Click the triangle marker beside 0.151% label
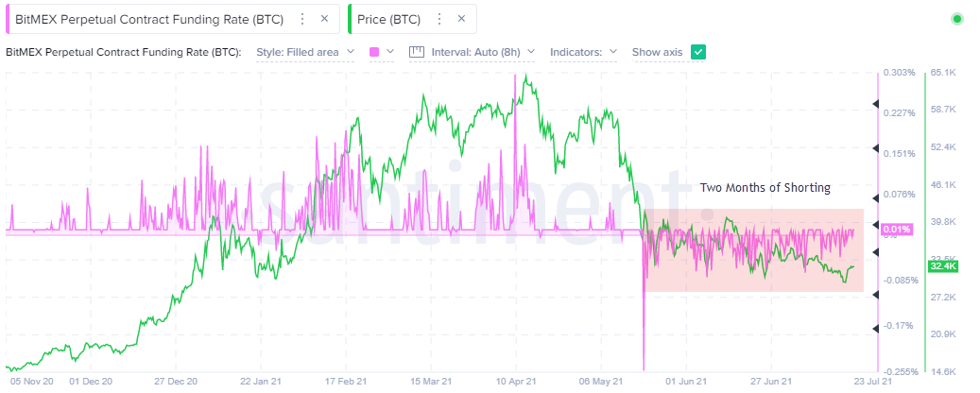This screenshot has width=980, height=393. pos(874,147)
